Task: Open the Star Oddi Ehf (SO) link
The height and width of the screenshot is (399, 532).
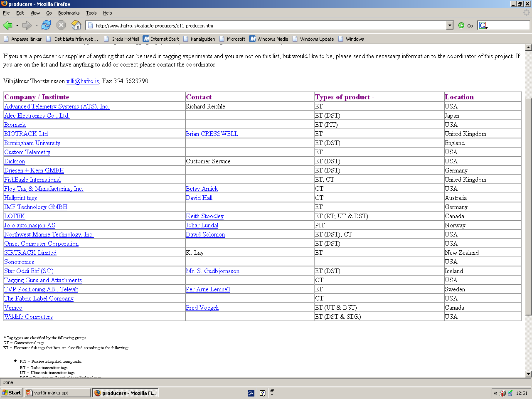Action: (29, 271)
